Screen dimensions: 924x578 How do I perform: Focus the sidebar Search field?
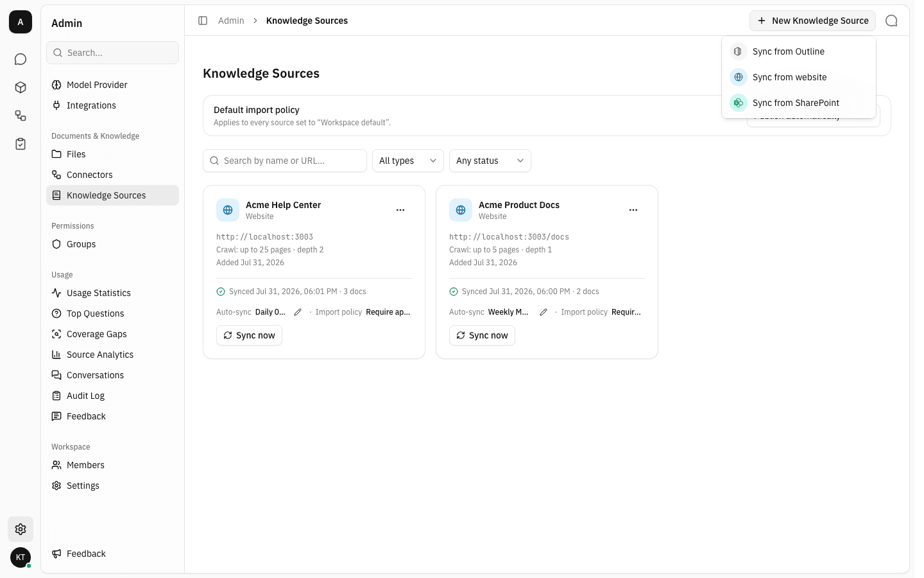point(112,53)
